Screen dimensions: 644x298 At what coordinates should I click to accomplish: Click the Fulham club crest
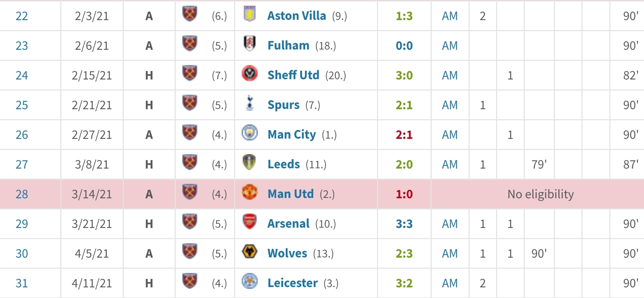pyautogui.click(x=250, y=44)
